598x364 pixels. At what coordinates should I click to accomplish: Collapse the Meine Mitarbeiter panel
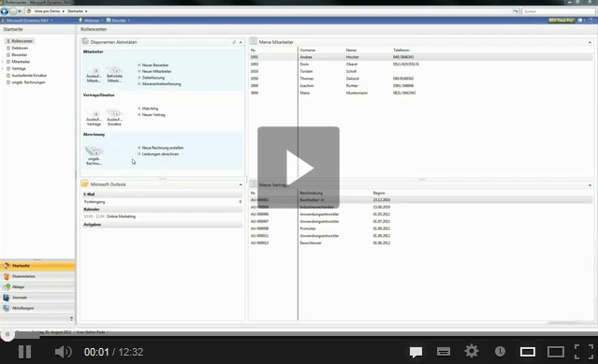(590, 42)
